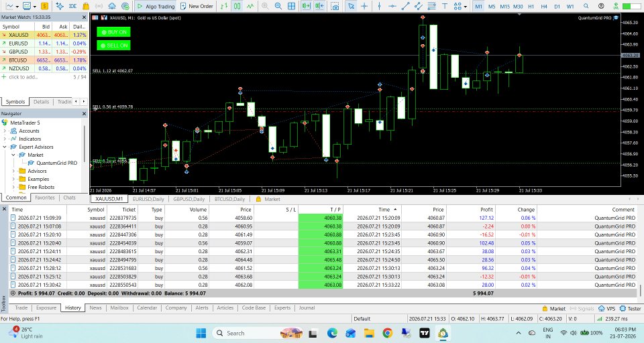This screenshot has height=343, width=644.
Task: Select the crosshair tool
Action: [x=364, y=6]
